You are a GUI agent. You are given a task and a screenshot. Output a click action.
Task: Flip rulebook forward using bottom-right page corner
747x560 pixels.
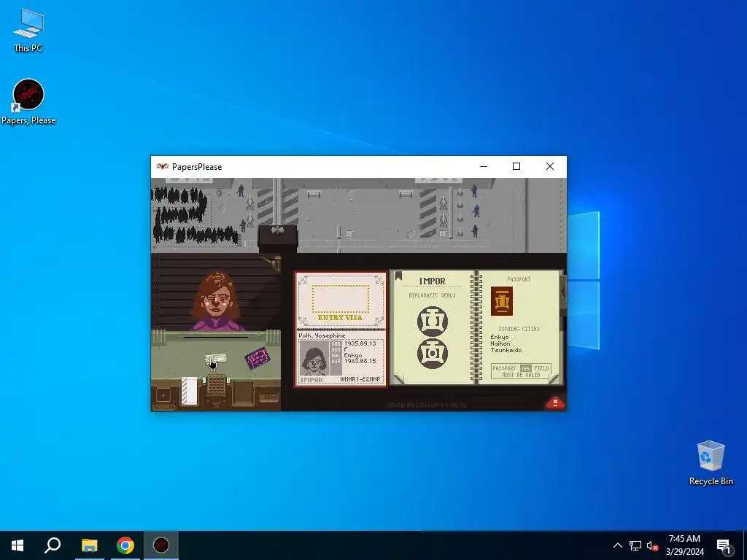click(554, 379)
